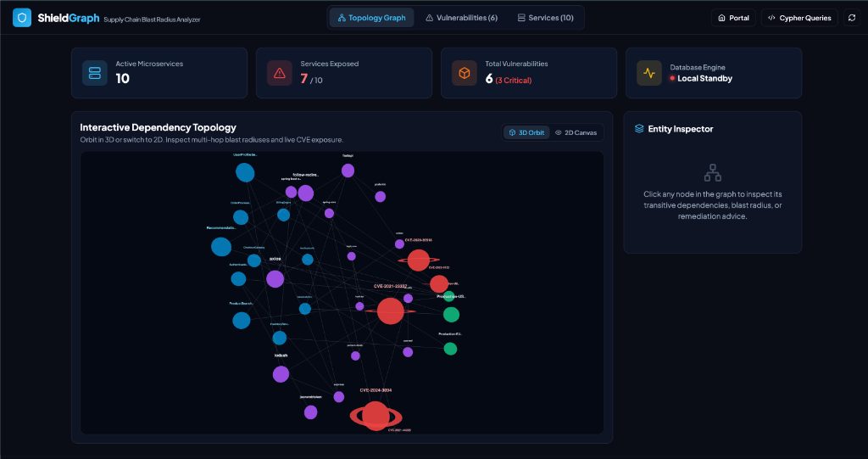868x459 pixels.
Task: Click the Entity Inspector title text
Action: tap(681, 129)
